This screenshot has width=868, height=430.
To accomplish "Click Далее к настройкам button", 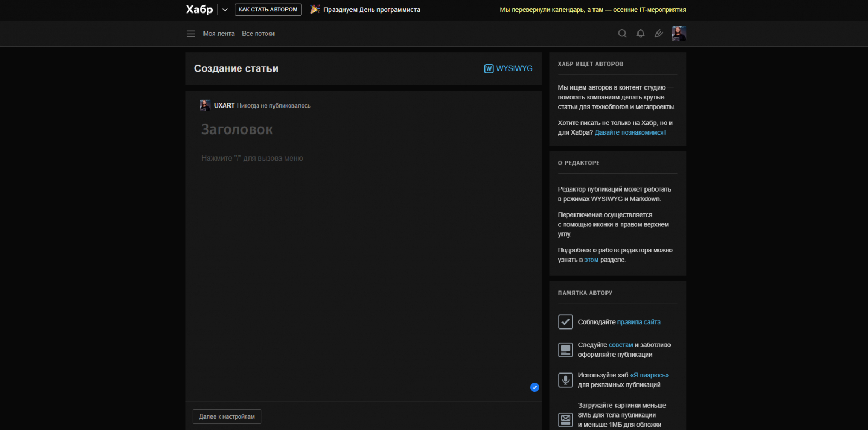I will pyautogui.click(x=227, y=416).
